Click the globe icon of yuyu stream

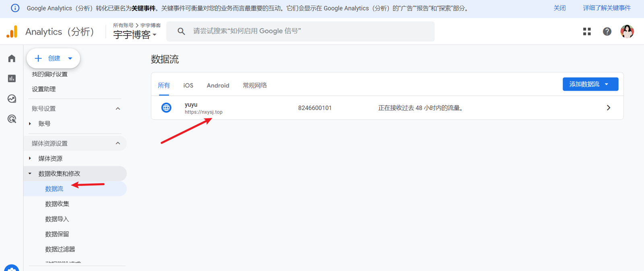coord(166,108)
